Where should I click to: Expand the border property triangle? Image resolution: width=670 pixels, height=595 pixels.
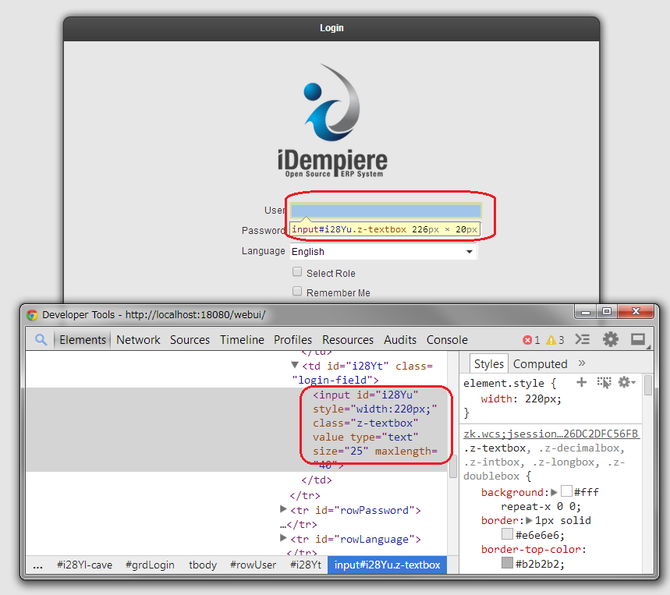point(529,521)
